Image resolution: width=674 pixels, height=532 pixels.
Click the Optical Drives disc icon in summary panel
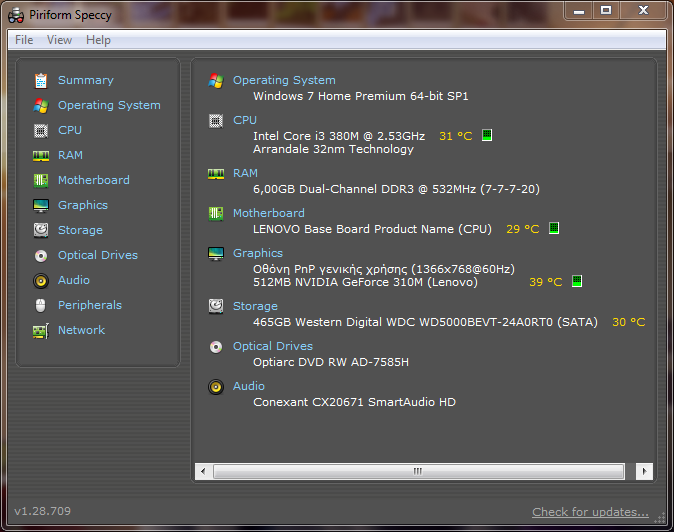pos(216,347)
